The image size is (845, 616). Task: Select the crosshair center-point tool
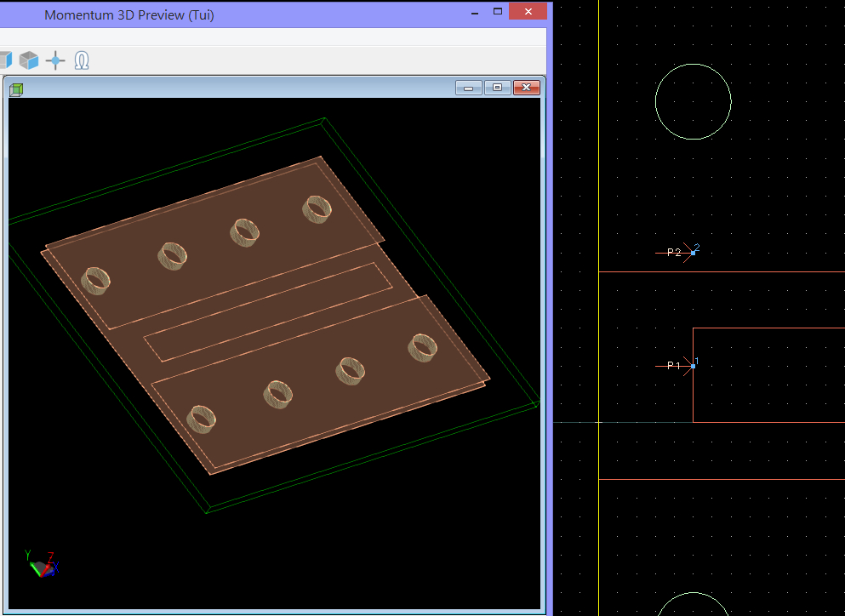(x=55, y=60)
